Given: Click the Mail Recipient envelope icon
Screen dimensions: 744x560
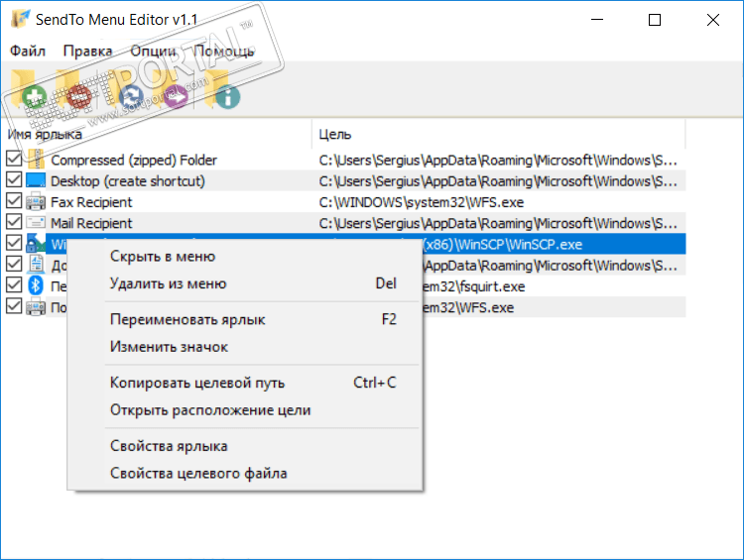Looking at the screenshot, I should pyautogui.click(x=36, y=223).
